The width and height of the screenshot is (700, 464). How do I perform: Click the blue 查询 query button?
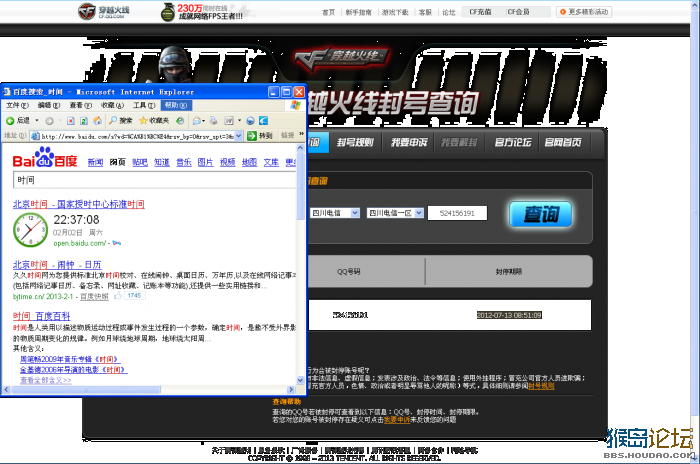[541, 214]
